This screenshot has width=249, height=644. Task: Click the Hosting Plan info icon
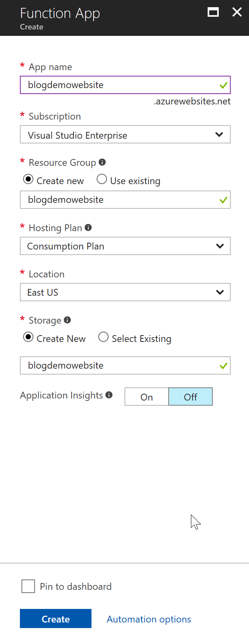[x=88, y=228]
